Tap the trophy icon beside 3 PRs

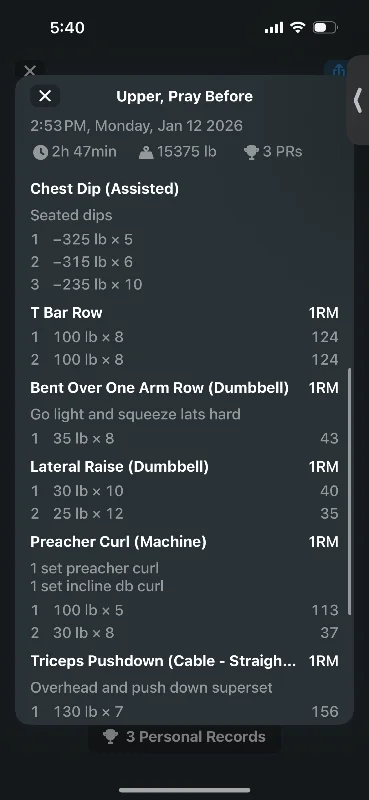[x=251, y=152]
